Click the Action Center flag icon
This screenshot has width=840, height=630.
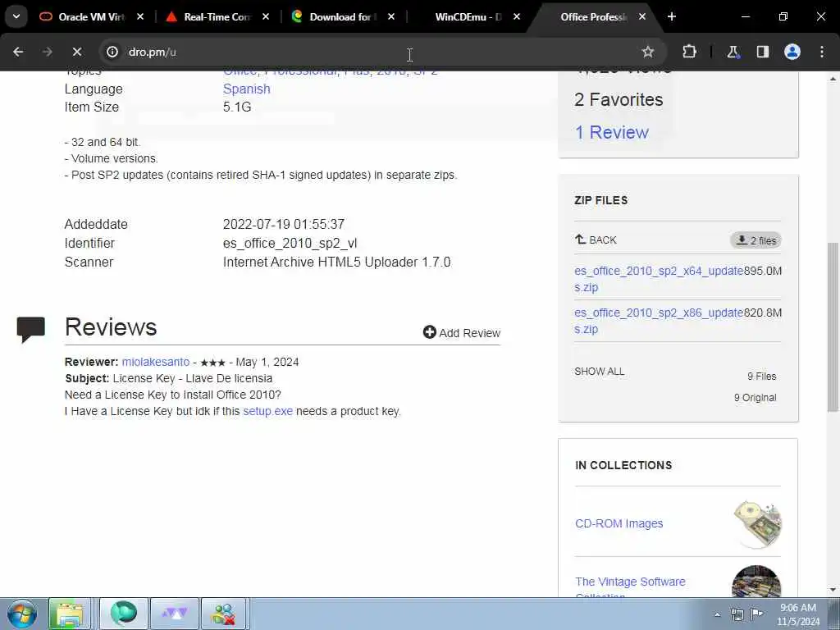756,614
